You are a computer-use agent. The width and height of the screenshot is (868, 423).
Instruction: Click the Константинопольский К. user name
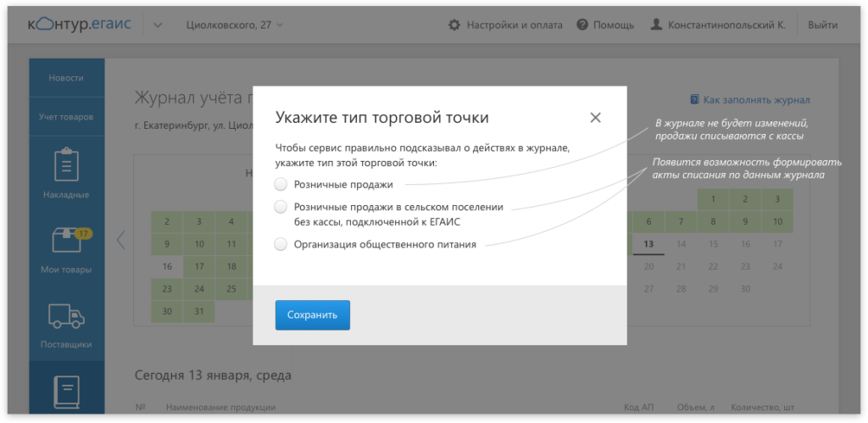(x=726, y=25)
